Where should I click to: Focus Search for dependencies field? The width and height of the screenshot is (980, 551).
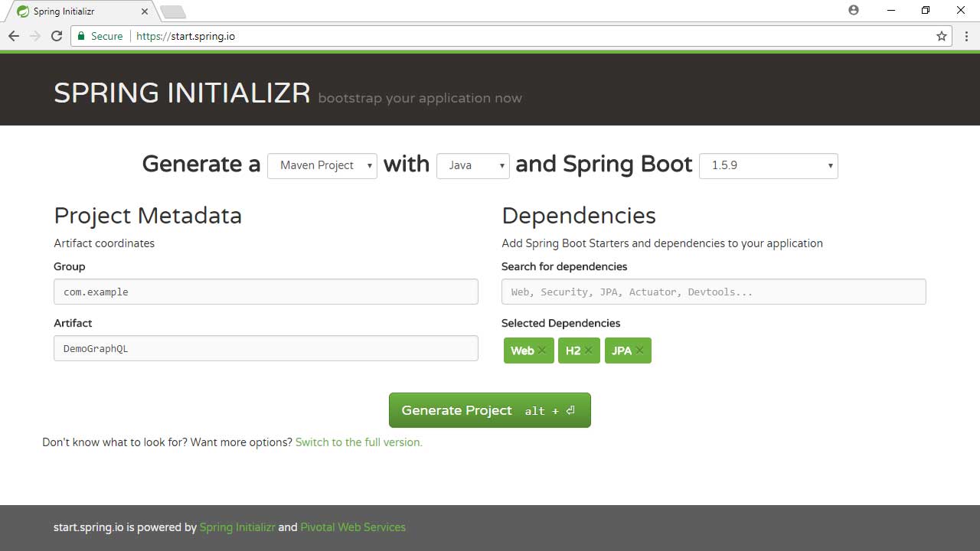pos(714,292)
